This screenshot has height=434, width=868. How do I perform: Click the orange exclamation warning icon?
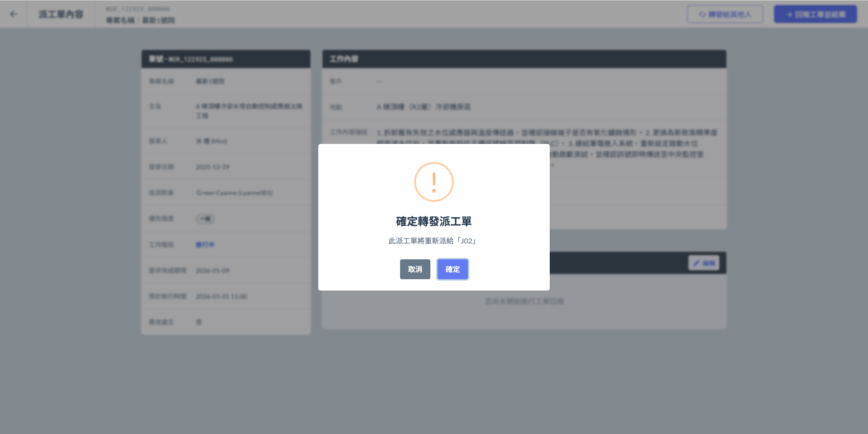click(x=434, y=182)
